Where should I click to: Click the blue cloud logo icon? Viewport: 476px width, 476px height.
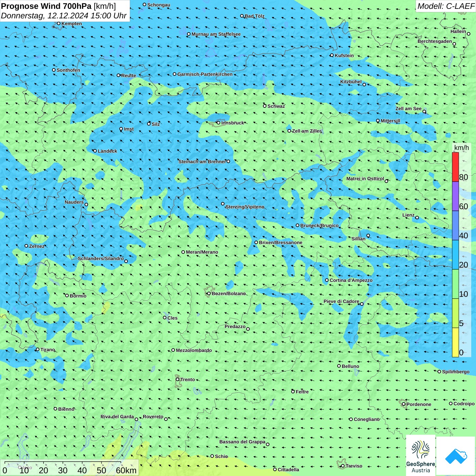pyautogui.click(x=456, y=456)
